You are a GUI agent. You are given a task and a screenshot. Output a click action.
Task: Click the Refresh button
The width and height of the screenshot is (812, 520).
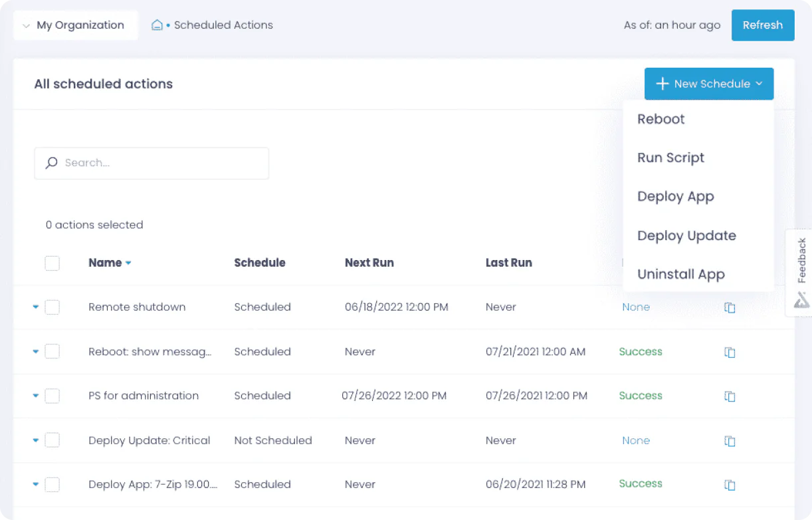[762, 25]
